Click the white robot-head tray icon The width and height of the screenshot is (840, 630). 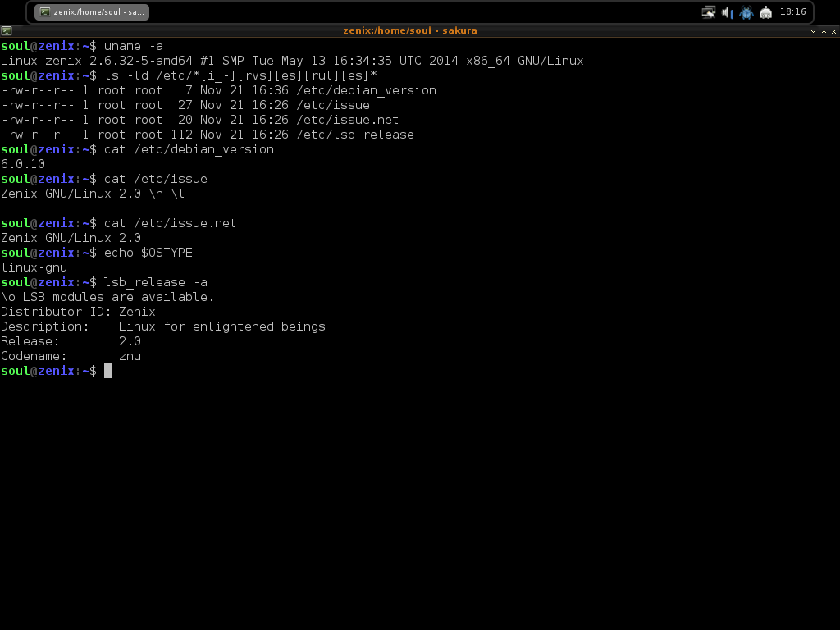pos(765,11)
